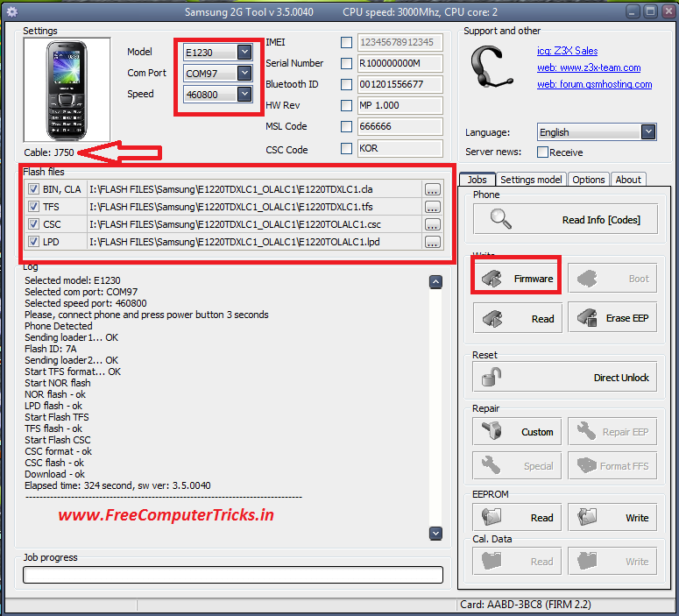Click the MSL Code field 666666
Viewport: 679px width, 616px height.
400,126
